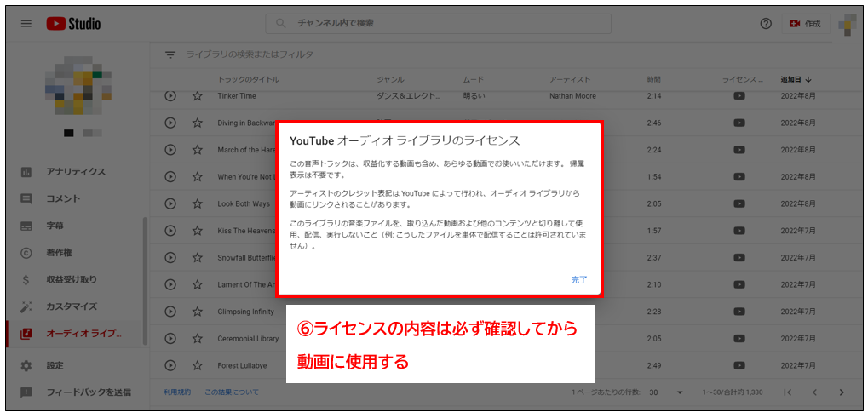Image resolution: width=868 pixels, height=418 pixels.
Task: Open license icon for 2:49 track row
Action: [x=739, y=365]
